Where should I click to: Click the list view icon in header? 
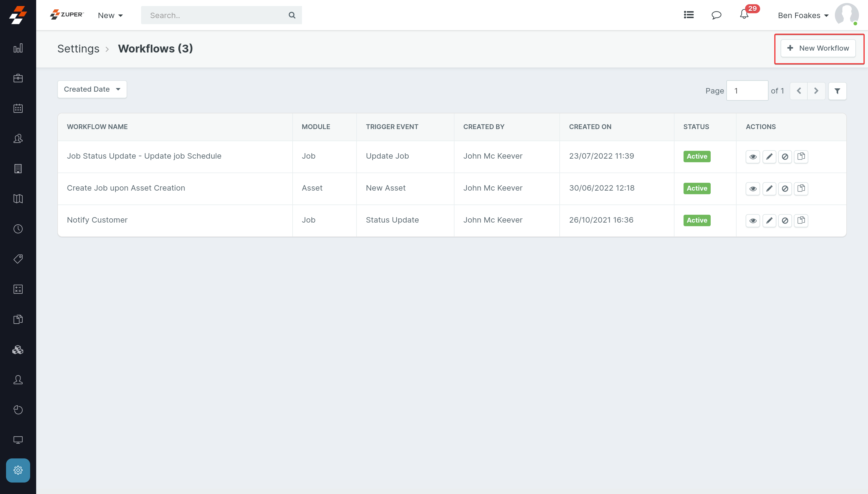click(x=689, y=15)
